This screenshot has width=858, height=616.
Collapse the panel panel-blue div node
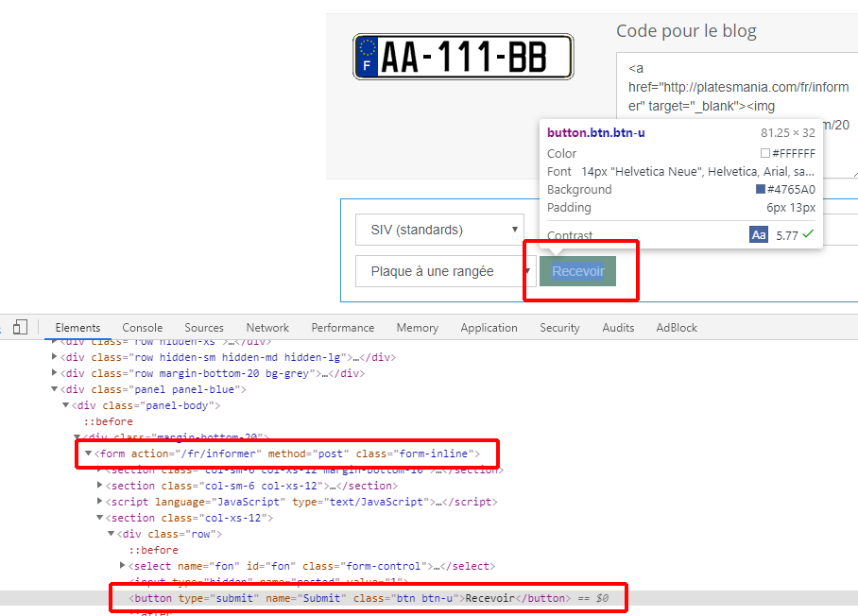coord(55,389)
